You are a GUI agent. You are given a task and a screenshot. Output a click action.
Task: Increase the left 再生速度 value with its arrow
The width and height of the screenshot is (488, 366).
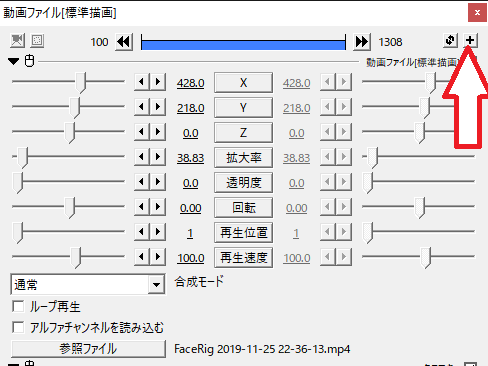[x=158, y=257]
